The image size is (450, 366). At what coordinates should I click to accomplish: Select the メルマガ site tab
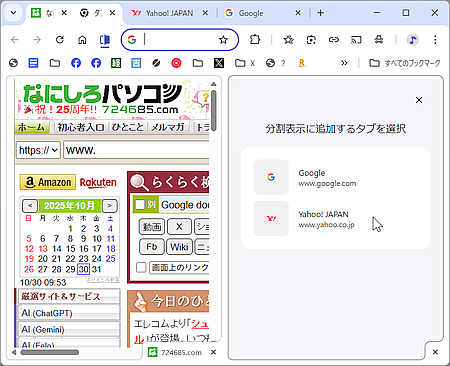168,127
